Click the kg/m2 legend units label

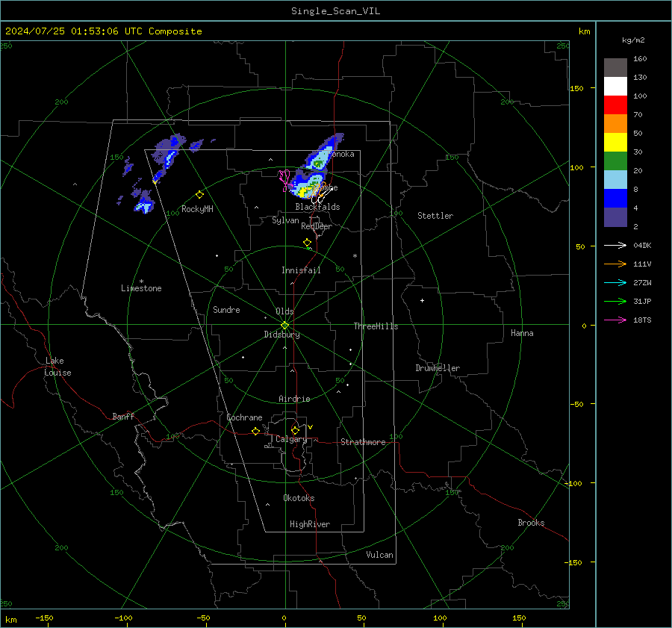point(633,40)
